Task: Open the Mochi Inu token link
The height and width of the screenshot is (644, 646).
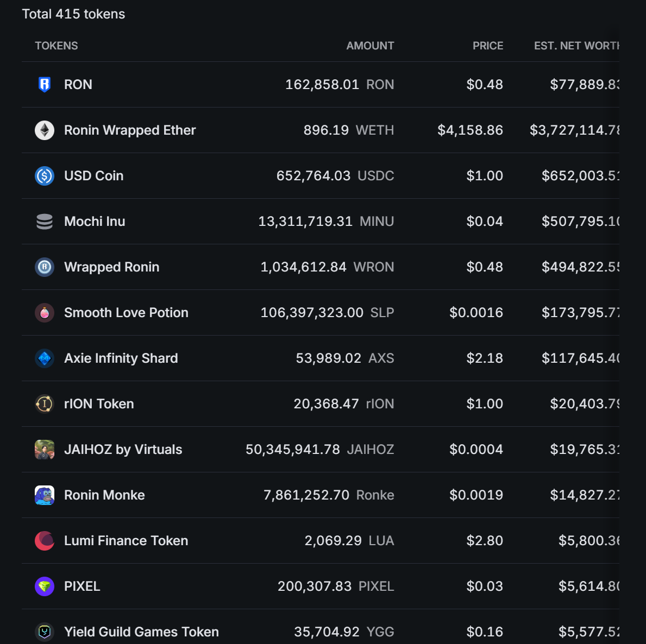Action: pos(95,222)
